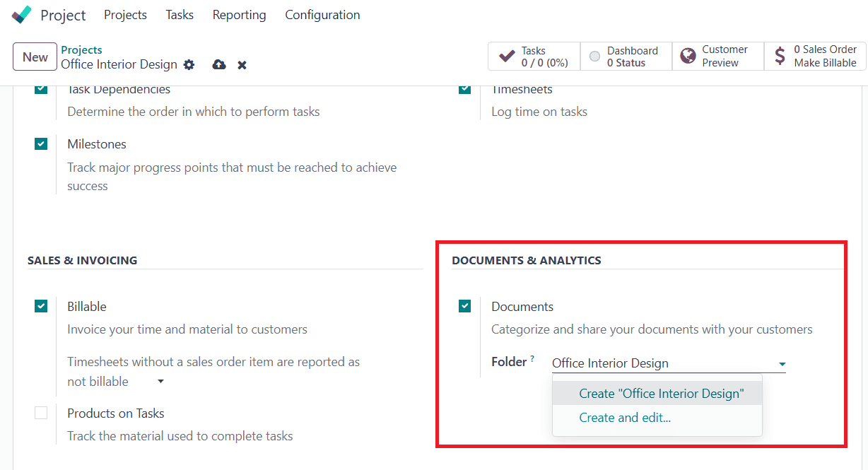Click "Track major progress points" description

click(232, 177)
